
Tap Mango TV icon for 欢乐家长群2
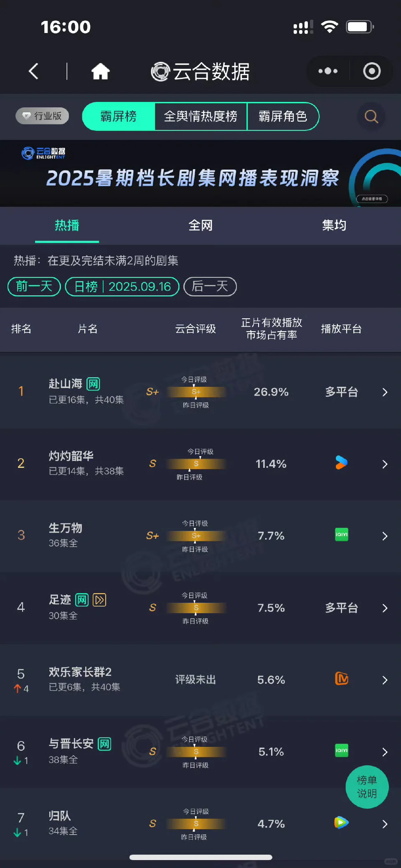tap(342, 679)
